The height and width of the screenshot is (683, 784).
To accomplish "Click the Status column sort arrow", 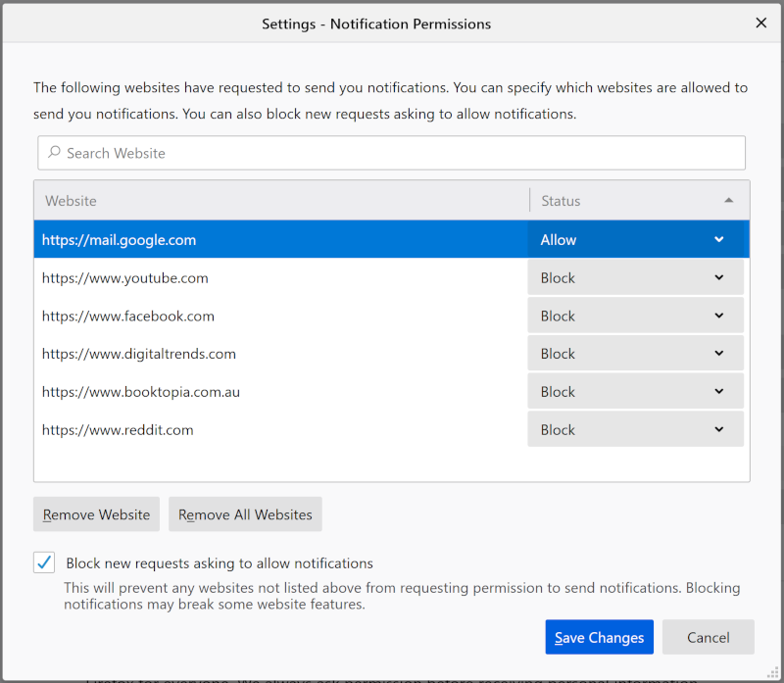I will 728,200.
